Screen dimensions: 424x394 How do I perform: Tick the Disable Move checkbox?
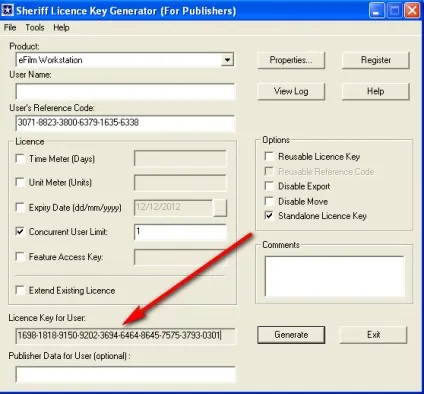click(269, 201)
